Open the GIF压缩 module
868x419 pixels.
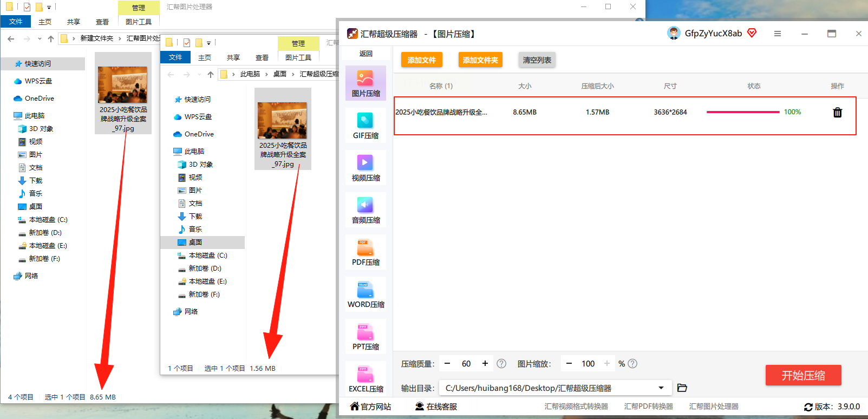pyautogui.click(x=366, y=125)
